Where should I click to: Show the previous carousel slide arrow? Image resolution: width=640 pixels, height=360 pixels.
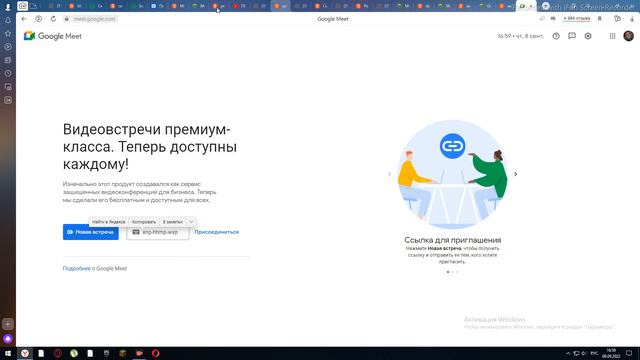pyautogui.click(x=389, y=174)
